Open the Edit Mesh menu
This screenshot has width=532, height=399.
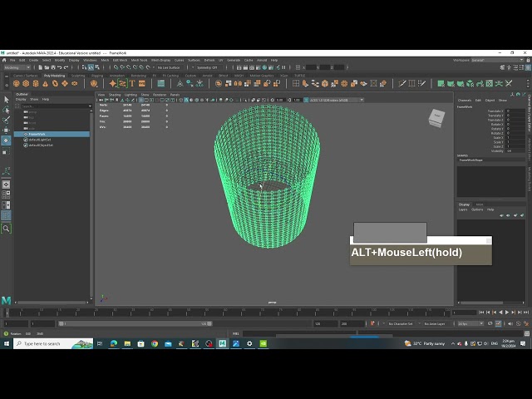[120, 60]
